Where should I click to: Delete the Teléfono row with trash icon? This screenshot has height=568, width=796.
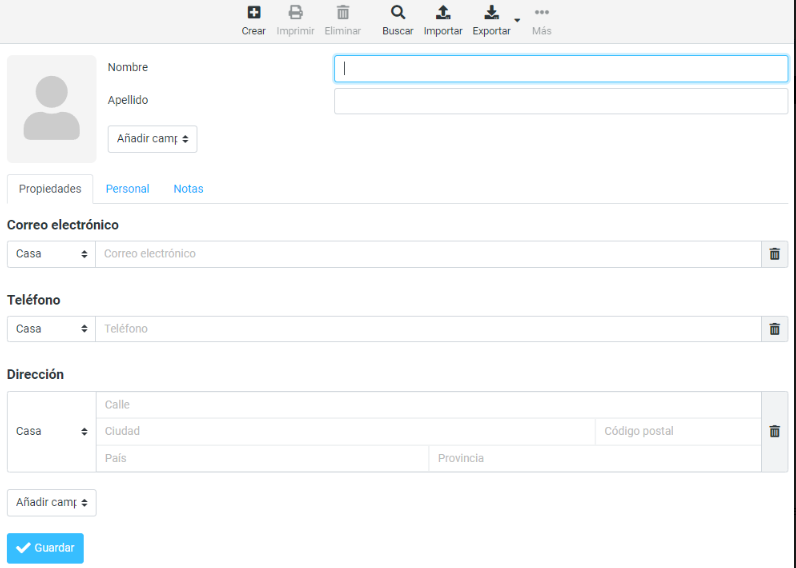[775, 329]
